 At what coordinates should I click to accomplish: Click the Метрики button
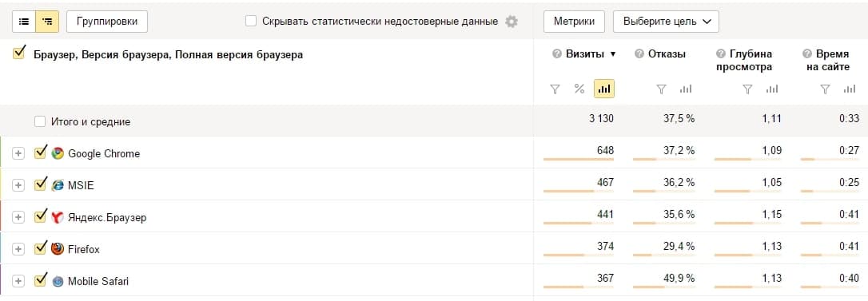pos(575,22)
